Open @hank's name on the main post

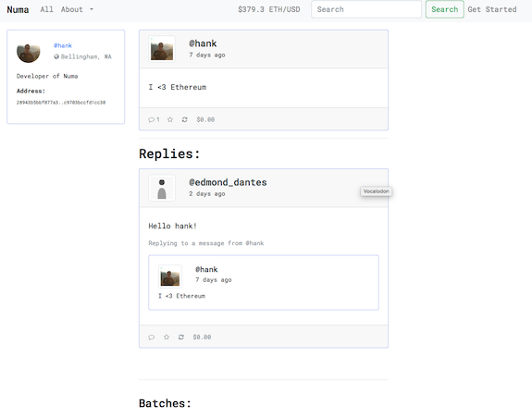point(203,43)
